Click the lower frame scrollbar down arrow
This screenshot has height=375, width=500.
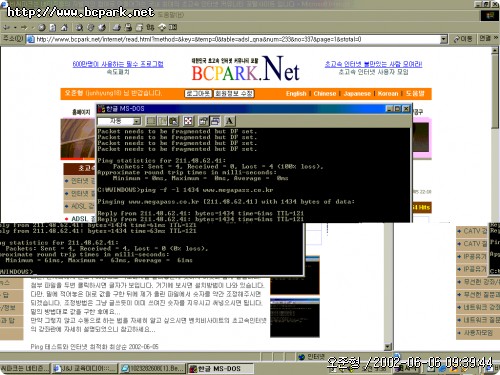387,347
